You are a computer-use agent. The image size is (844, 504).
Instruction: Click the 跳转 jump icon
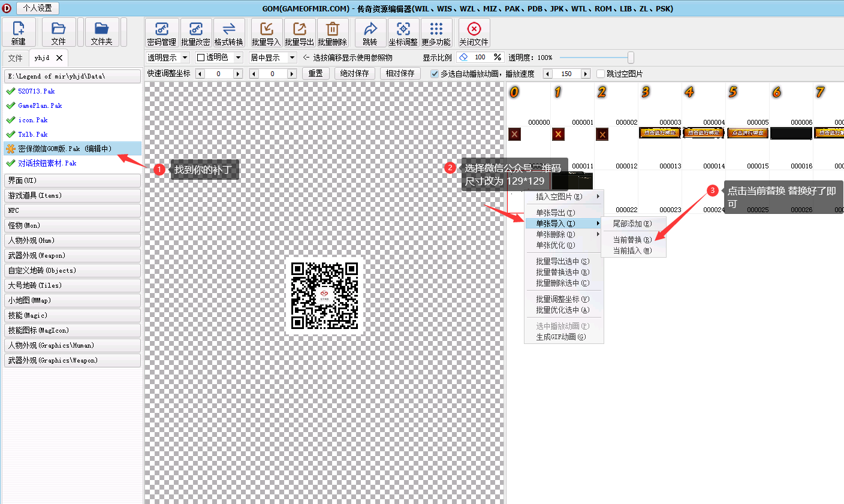[370, 32]
